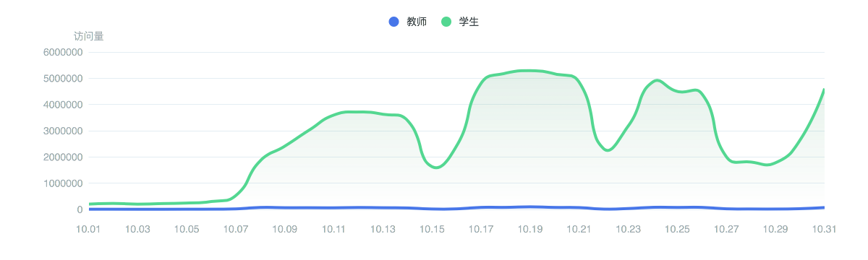Viewport: 868px width, 260px height.
Task: Click green line peak near 10.24
Action: coord(657,80)
